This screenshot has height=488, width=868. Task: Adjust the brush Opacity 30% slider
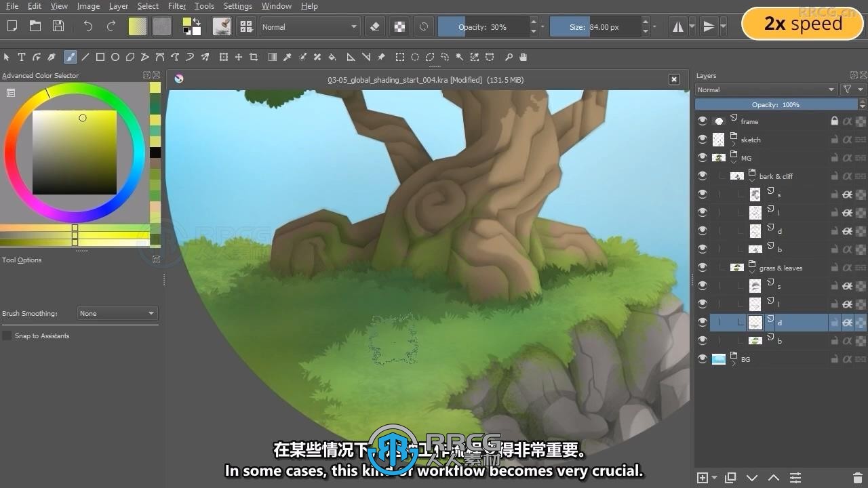[482, 27]
